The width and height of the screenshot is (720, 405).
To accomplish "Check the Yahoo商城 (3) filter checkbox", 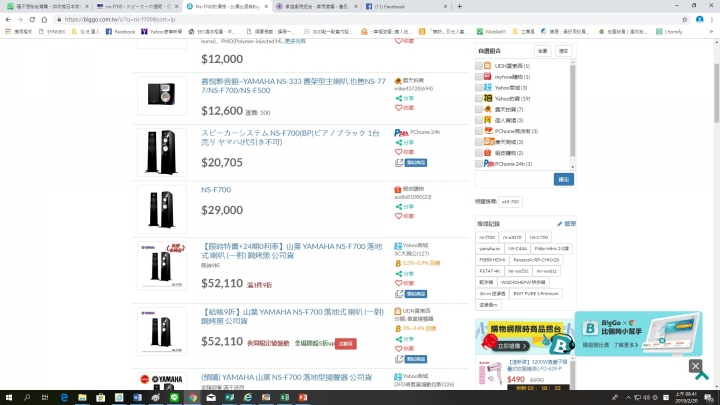I will click(479, 88).
